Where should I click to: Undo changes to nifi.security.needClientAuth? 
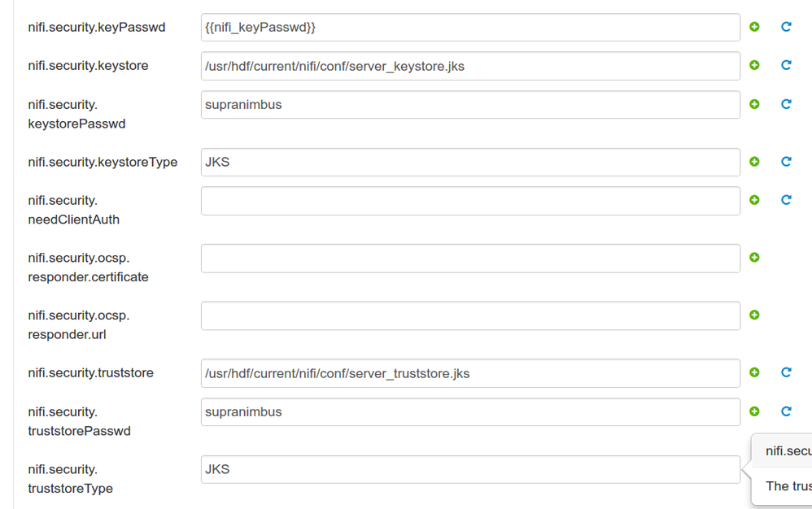pyautogui.click(x=786, y=200)
